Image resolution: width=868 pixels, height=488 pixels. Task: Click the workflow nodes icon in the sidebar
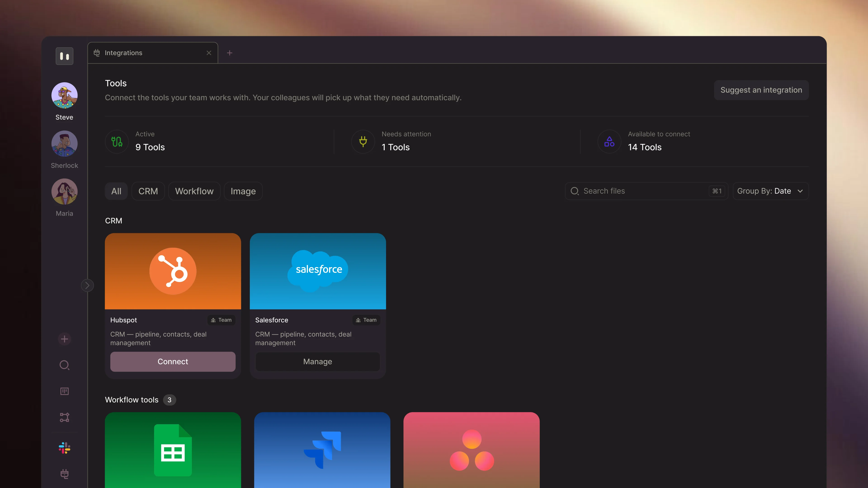pos(64,417)
